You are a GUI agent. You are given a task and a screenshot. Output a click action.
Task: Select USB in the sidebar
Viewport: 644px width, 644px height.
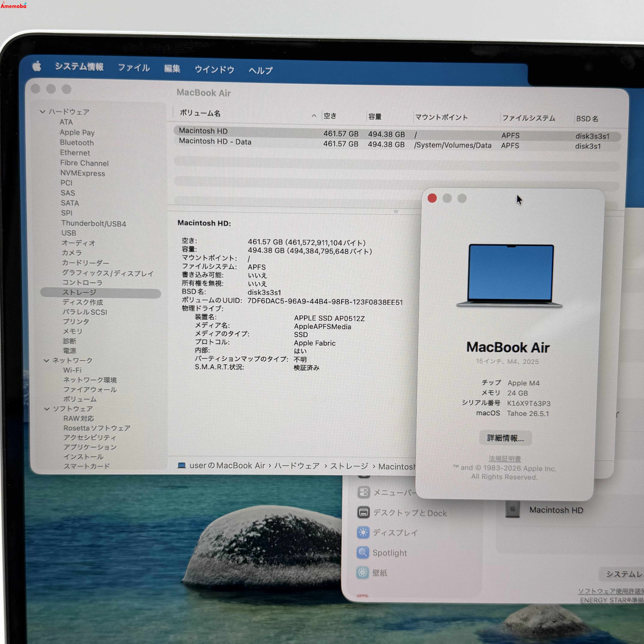[69, 233]
